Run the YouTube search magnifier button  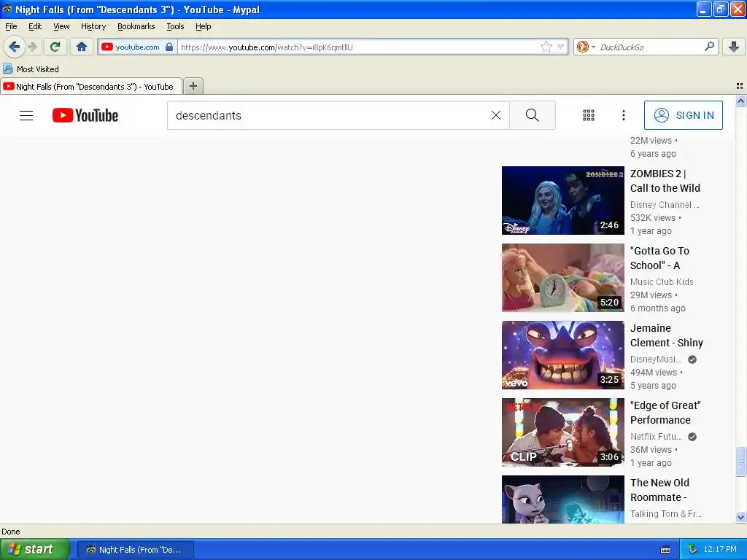tap(532, 115)
